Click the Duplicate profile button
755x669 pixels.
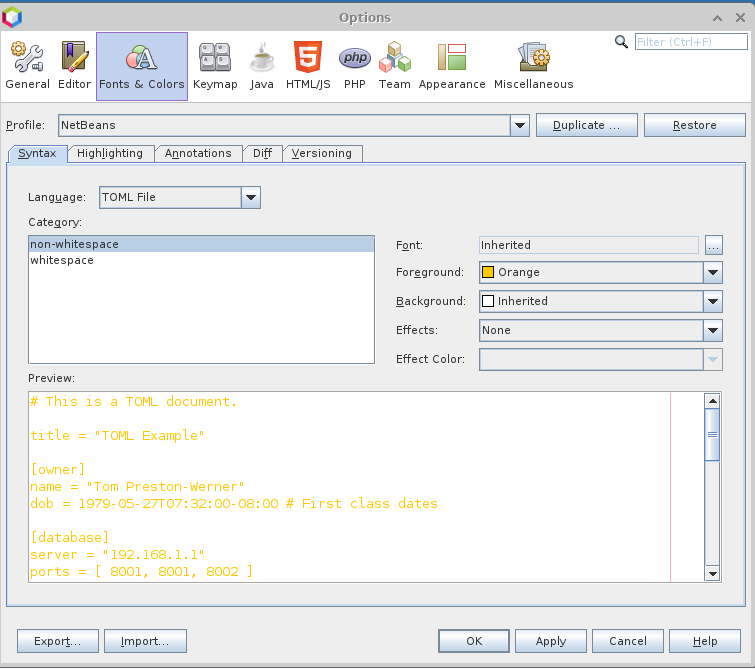tap(587, 126)
